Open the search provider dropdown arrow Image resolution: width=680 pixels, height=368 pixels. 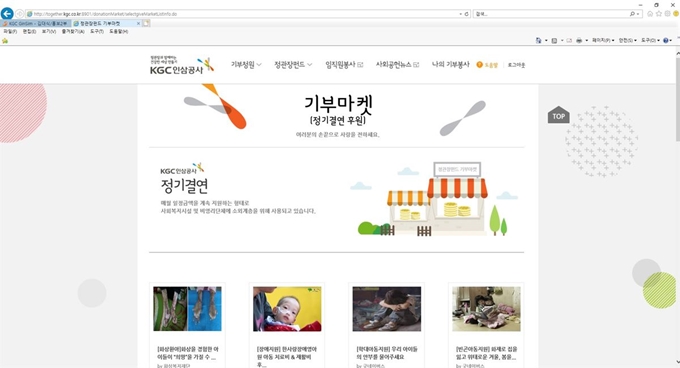click(x=638, y=14)
